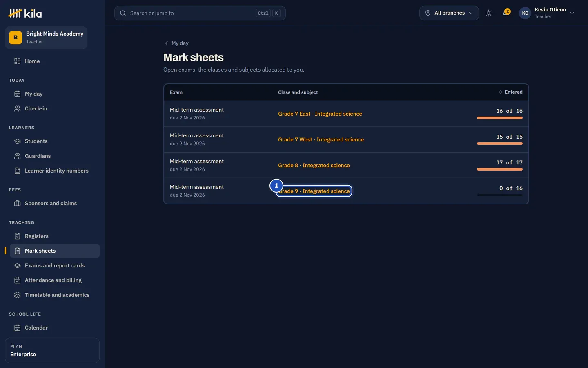The height and width of the screenshot is (368, 588).
Task: Open the All branches dropdown
Action: 449,13
